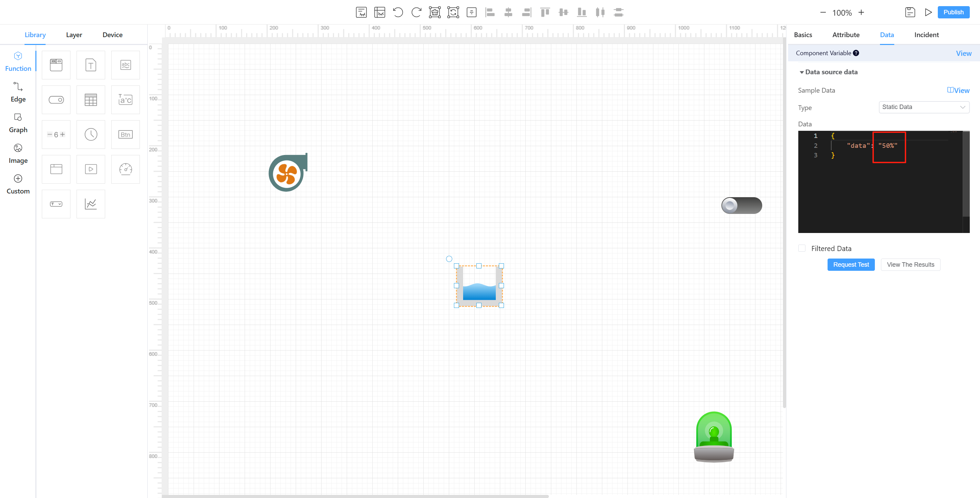This screenshot has width=980, height=498.
Task: Collapse the Data source data section
Action: pyautogui.click(x=802, y=72)
